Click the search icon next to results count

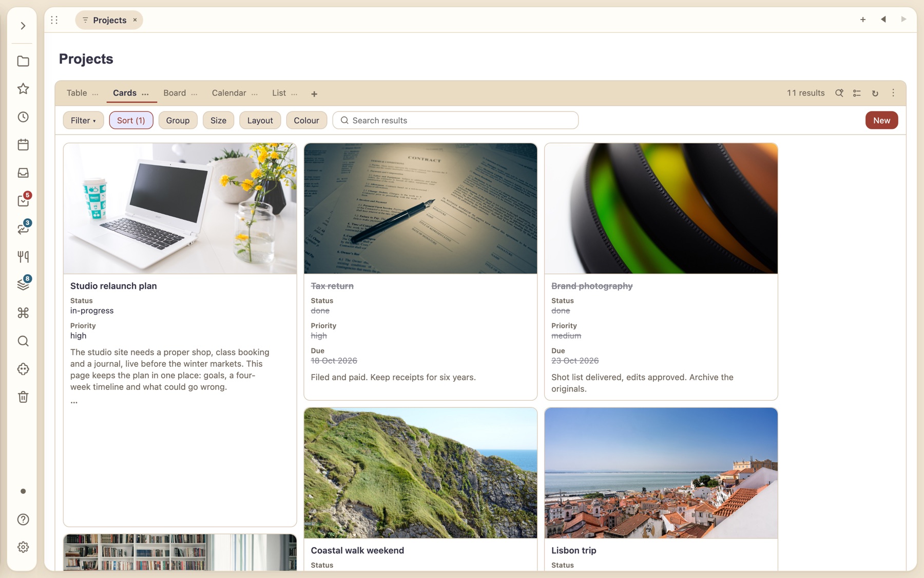pos(839,93)
